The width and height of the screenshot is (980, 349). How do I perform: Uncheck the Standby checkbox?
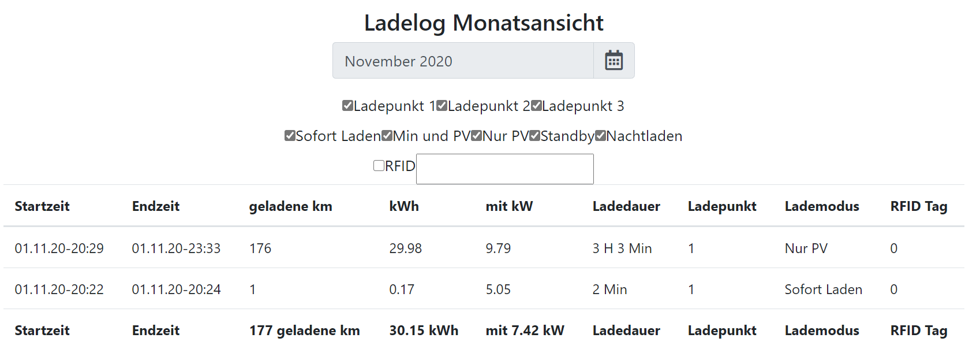click(x=535, y=135)
